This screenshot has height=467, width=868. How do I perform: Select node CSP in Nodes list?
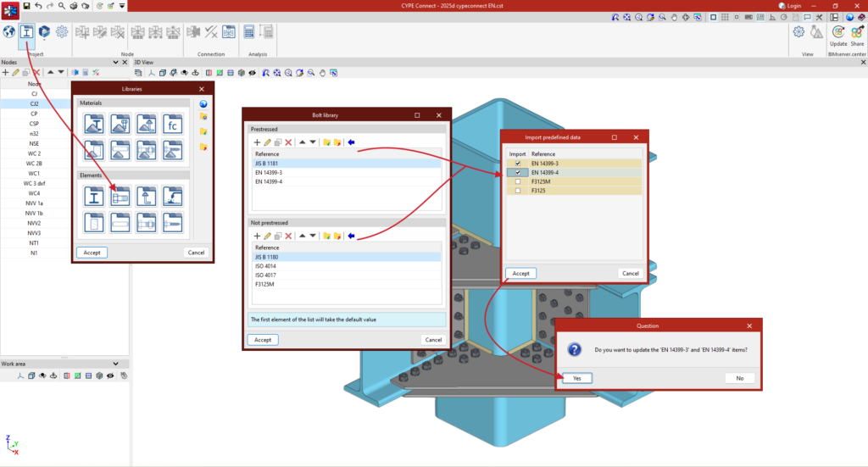35,124
